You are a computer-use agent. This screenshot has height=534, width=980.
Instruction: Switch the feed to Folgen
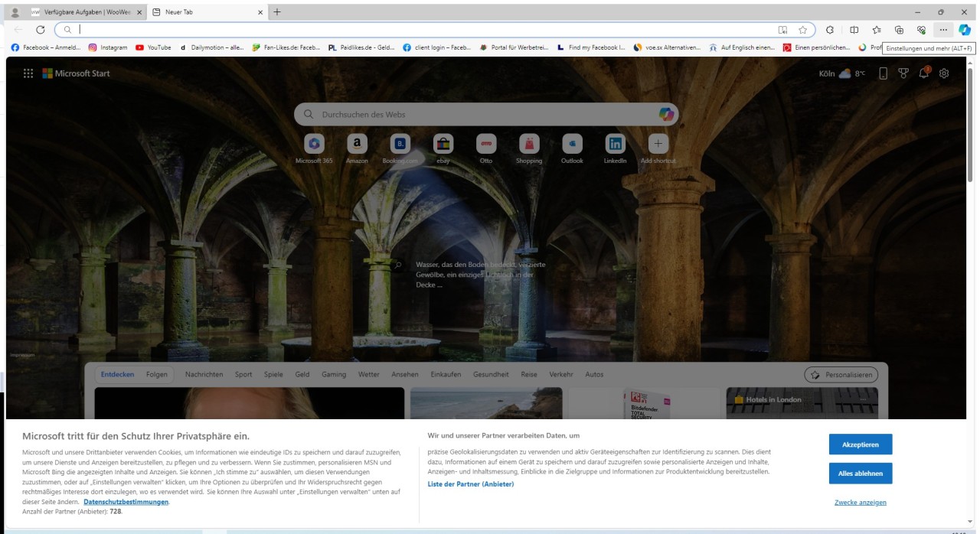157,374
